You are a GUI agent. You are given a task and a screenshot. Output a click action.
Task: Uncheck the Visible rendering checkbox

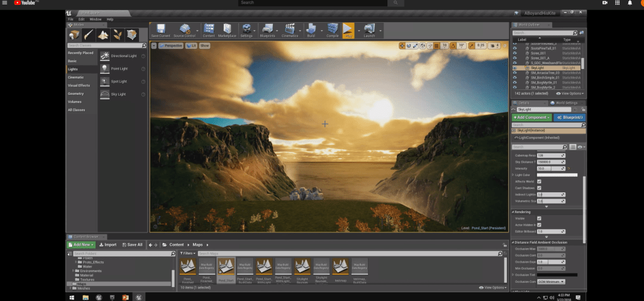(x=539, y=218)
